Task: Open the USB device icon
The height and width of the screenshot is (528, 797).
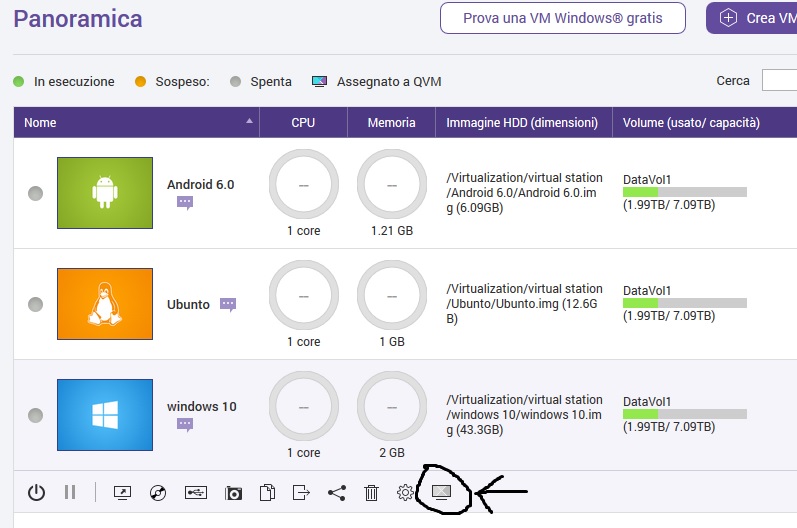Action: 196,492
